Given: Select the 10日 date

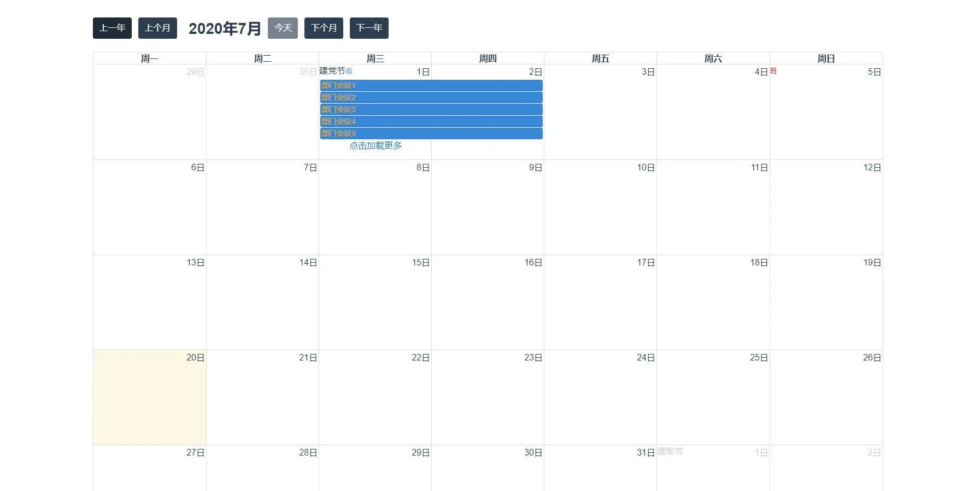Looking at the screenshot, I should [x=645, y=168].
